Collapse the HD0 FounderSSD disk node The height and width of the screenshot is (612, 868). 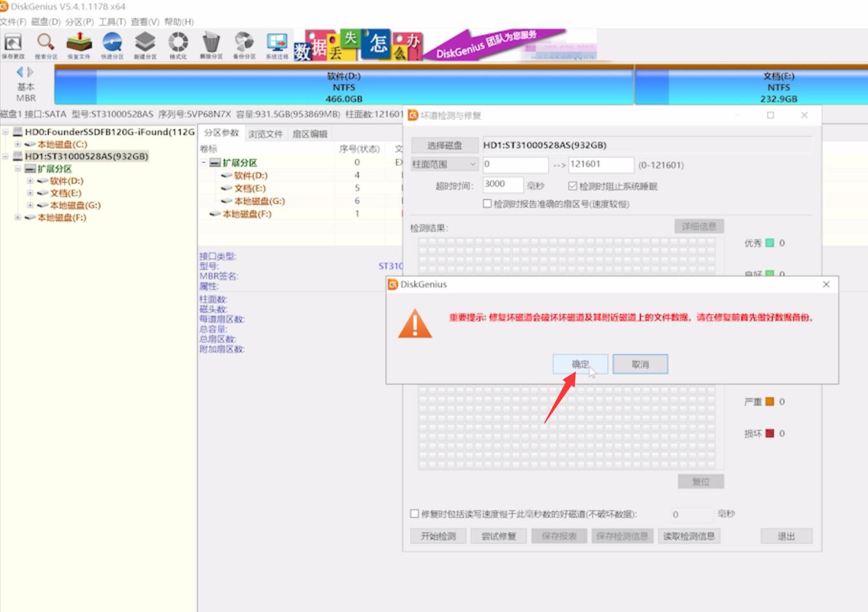[5, 132]
